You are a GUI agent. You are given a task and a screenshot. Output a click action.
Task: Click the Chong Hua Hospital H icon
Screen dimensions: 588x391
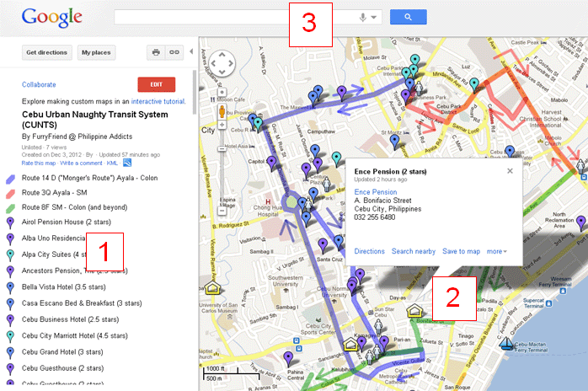[268, 202]
